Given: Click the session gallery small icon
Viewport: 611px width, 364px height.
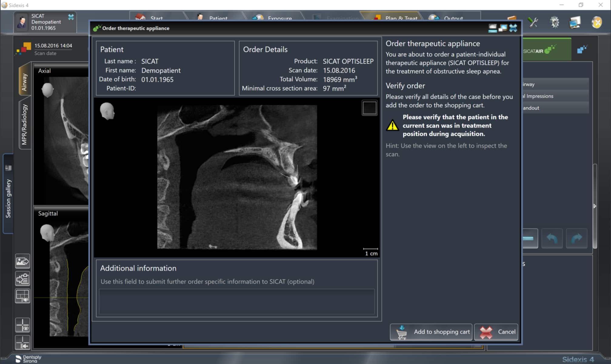Looking at the screenshot, I should [8, 167].
